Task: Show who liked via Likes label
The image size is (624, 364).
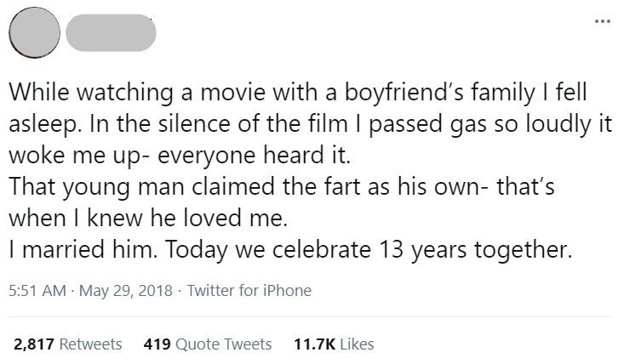Action: coord(357,344)
